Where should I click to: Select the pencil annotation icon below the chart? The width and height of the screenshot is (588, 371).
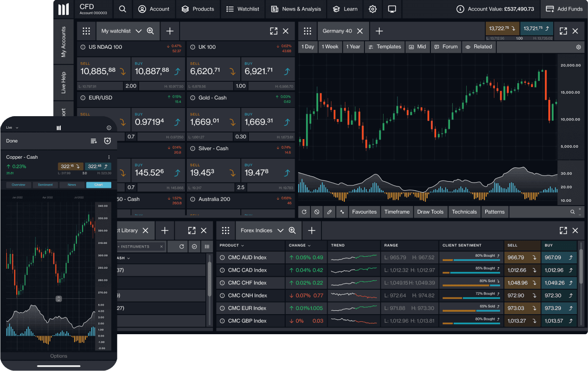click(x=329, y=212)
